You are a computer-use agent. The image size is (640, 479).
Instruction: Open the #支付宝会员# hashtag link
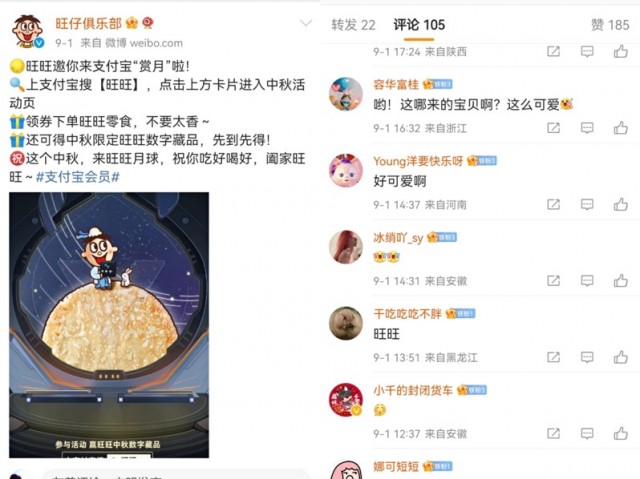[78, 177]
